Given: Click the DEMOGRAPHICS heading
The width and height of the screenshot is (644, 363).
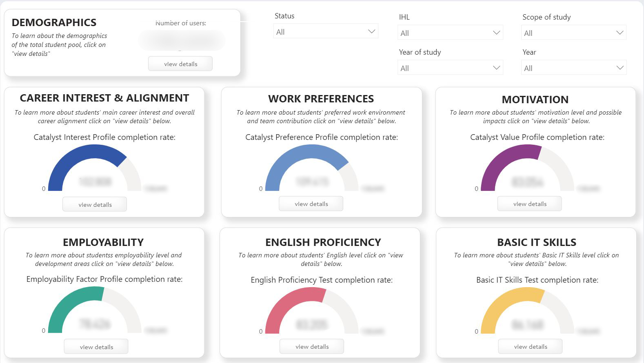Looking at the screenshot, I should click(x=54, y=22).
